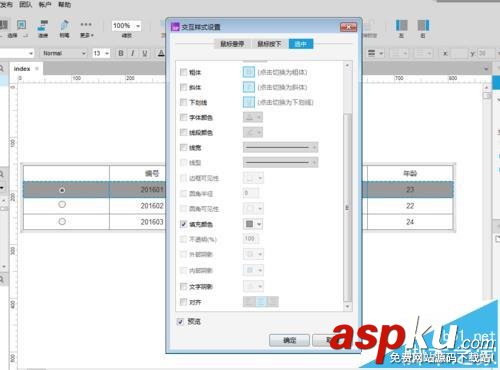
Task: Open the 帮助 menu
Action: click(65, 4)
